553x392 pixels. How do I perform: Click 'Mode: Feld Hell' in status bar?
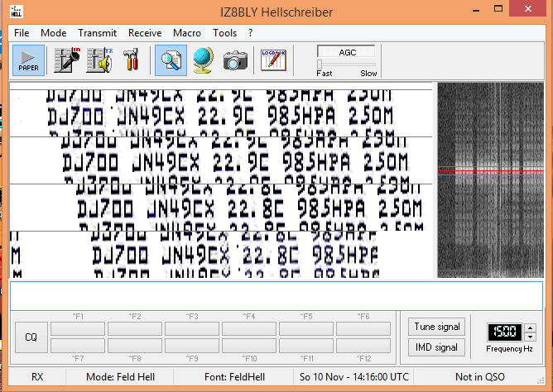(x=120, y=377)
